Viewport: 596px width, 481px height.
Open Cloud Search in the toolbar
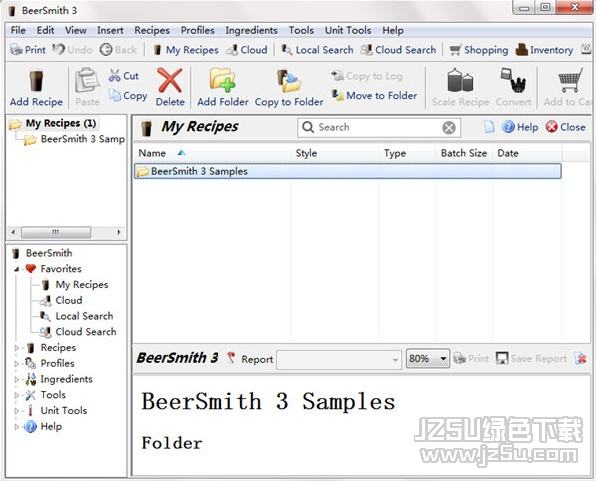tap(398, 50)
